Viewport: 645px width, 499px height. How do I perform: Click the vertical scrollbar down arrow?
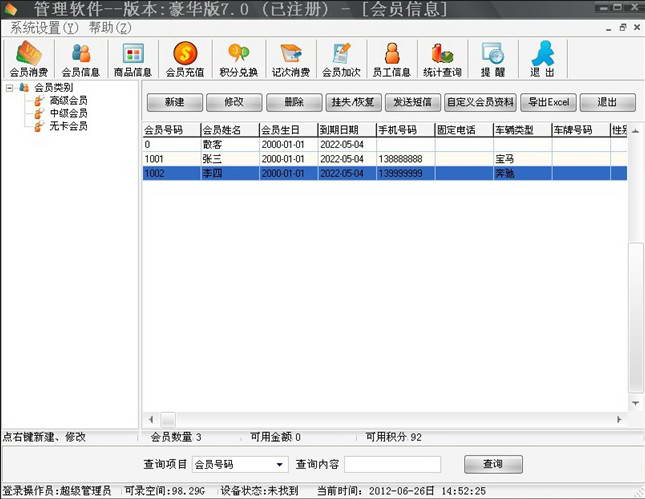tap(636, 403)
